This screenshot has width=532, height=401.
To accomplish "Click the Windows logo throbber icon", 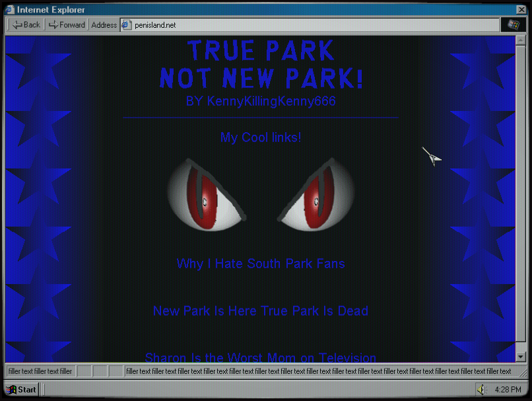I will (x=514, y=25).
